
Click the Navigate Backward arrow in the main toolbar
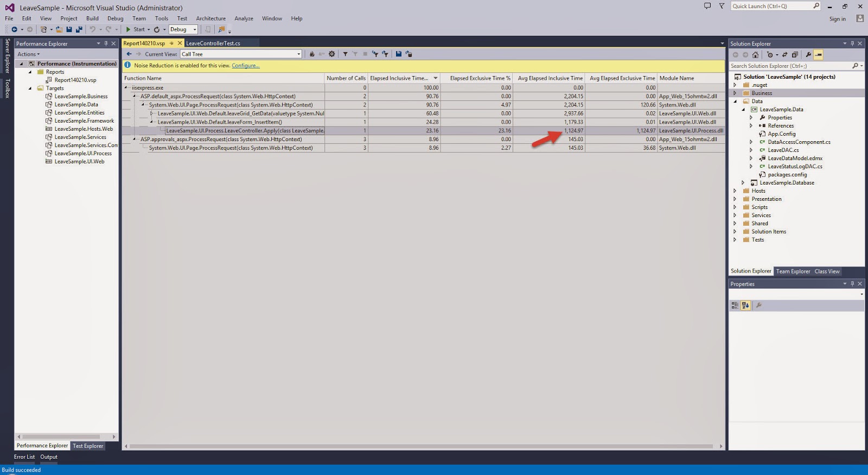[15, 29]
